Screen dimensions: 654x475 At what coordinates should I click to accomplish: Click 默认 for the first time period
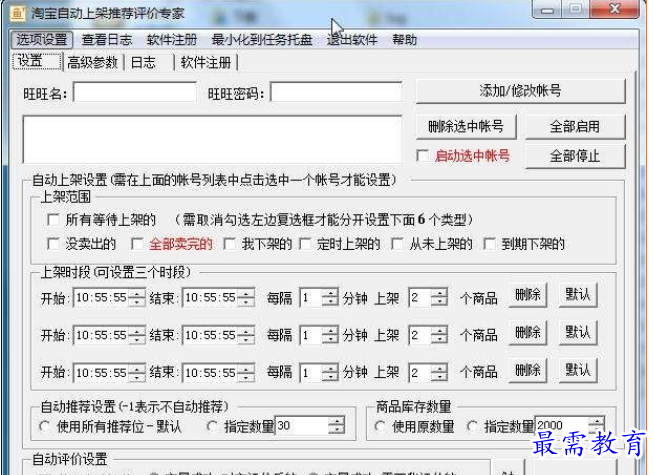[x=578, y=295]
